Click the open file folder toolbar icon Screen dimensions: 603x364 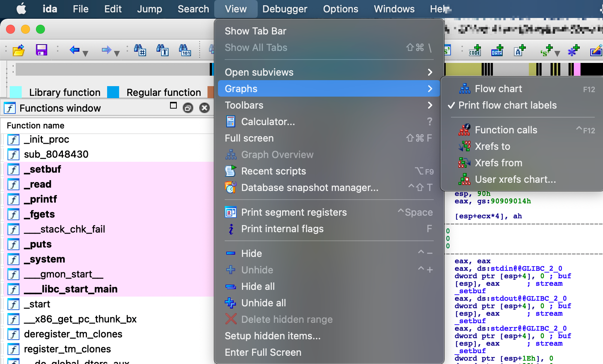pos(18,50)
